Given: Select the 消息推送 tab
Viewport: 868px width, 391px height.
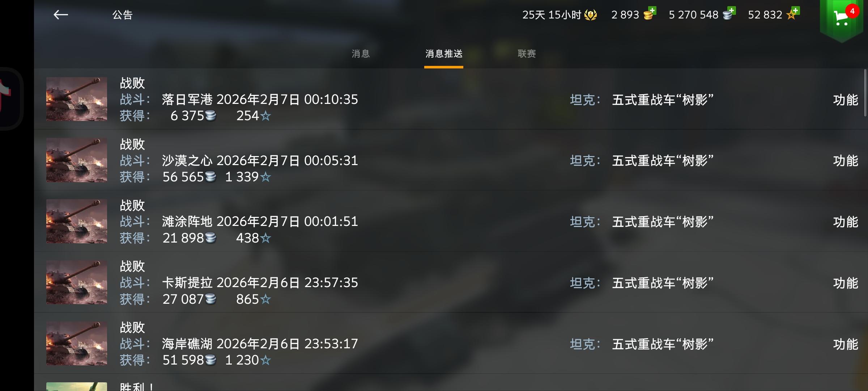Looking at the screenshot, I should pyautogui.click(x=444, y=54).
